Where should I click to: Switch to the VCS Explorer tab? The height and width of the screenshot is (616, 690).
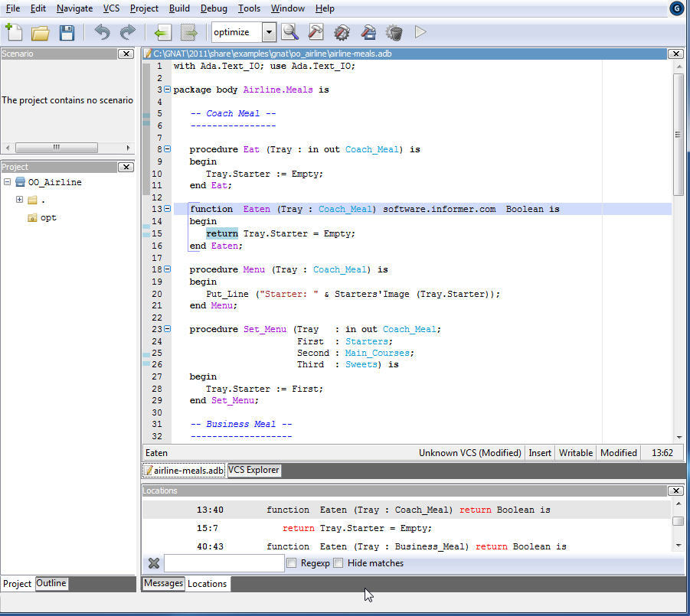pos(254,471)
